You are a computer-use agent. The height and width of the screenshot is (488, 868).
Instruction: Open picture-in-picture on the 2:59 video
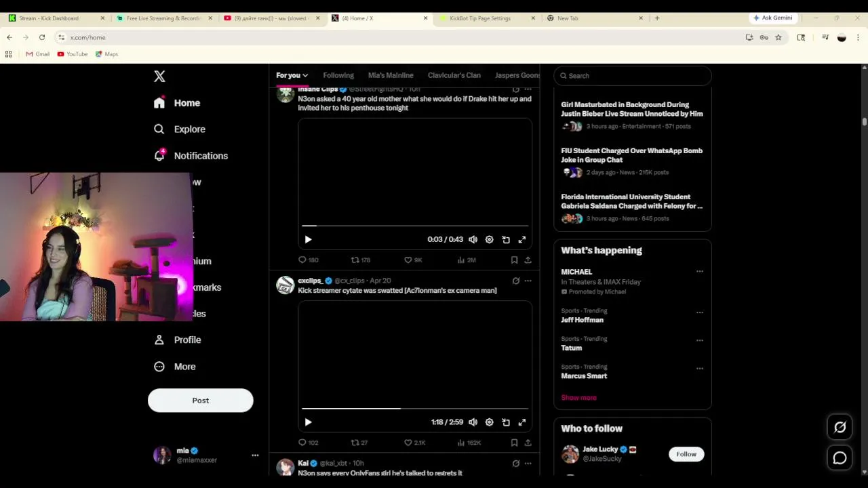point(506,422)
